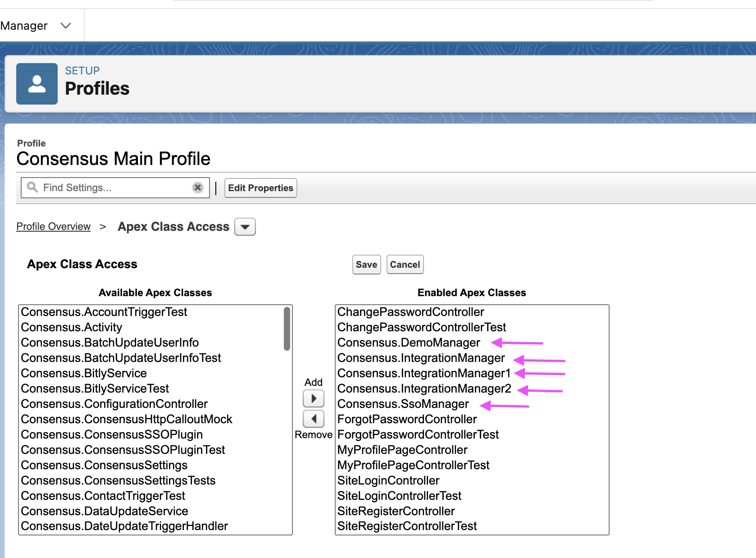Switch to the Profile Overview page

[x=53, y=226]
